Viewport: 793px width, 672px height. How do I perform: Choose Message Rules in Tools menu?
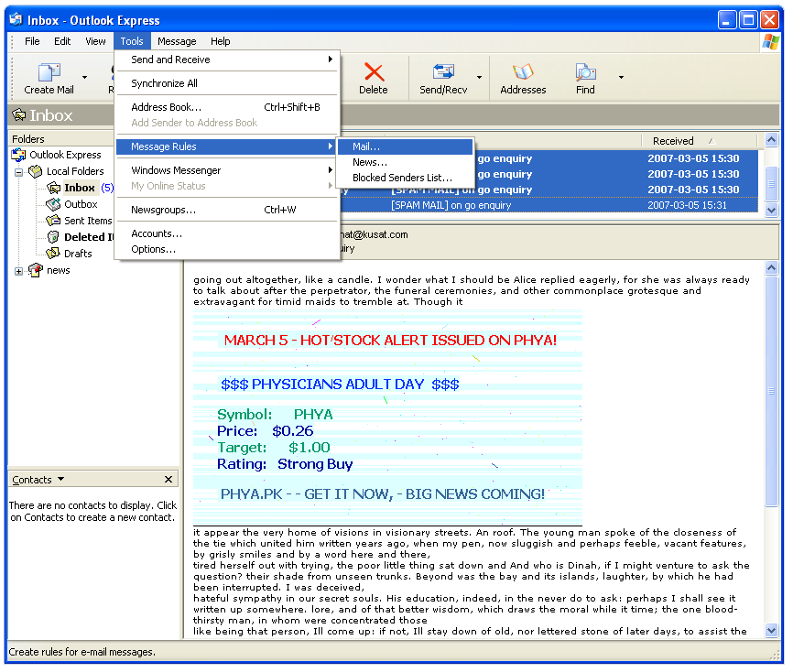click(x=226, y=146)
